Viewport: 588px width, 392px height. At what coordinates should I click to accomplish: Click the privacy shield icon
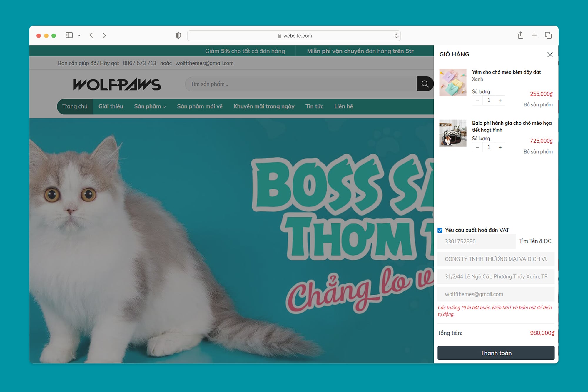coord(178,36)
